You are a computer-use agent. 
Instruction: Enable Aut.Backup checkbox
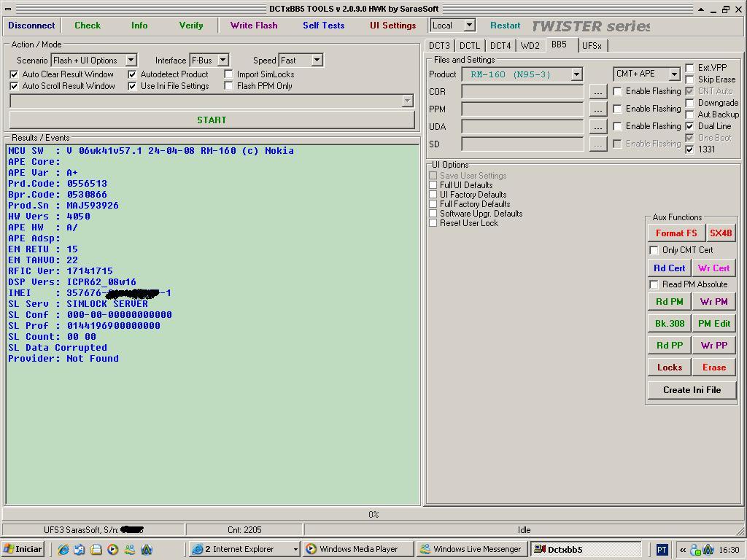click(689, 114)
